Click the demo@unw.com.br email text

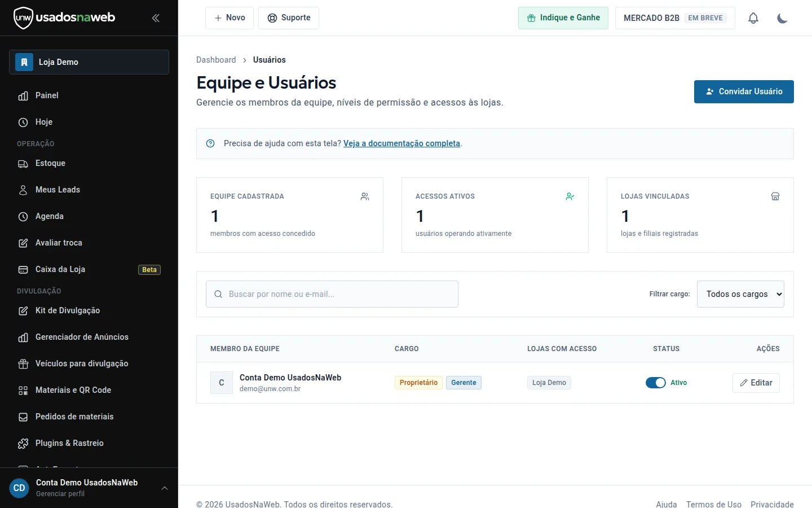coord(270,389)
